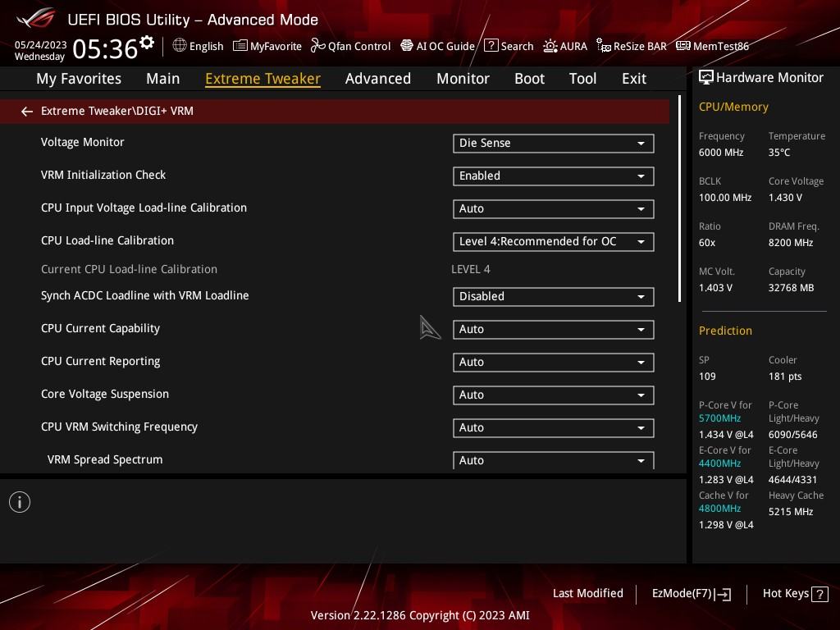The image size is (840, 630).
Task: Click the 4800MHz Cache prediction value
Action: (x=719, y=509)
